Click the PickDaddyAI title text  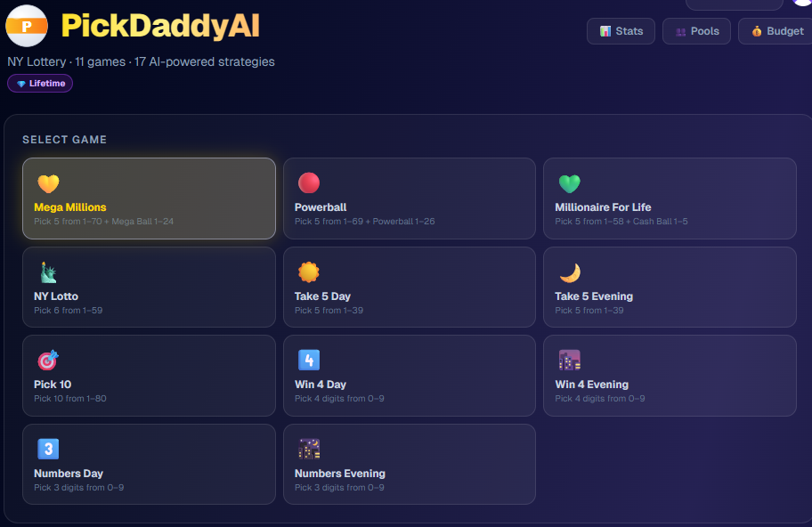[160, 26]
